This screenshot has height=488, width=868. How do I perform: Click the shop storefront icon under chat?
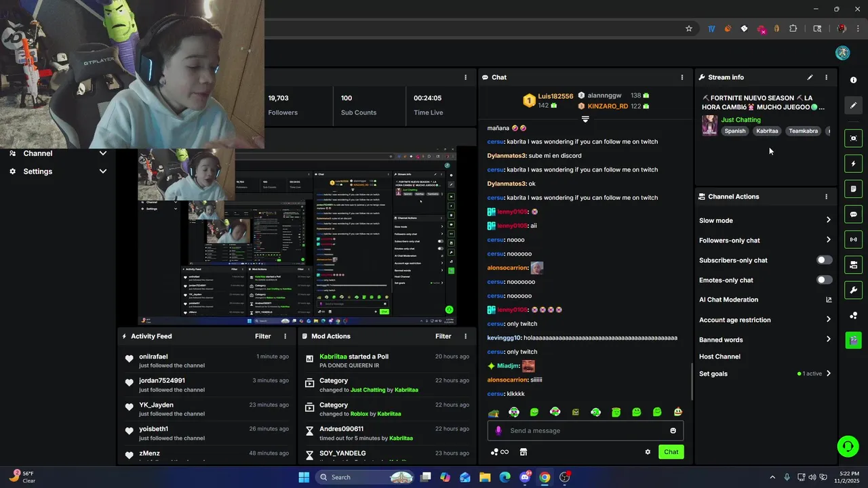coord(523,452)
